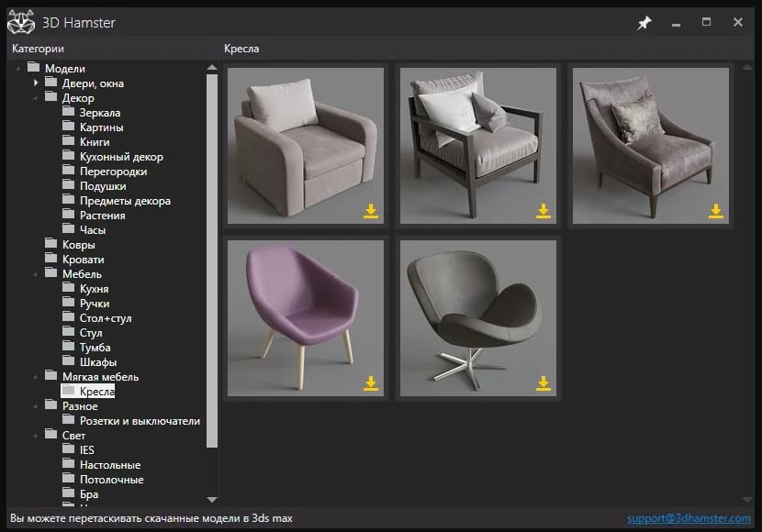Click the Кровати folder icon
Viewport: 762px width, 532px height.
51,257
